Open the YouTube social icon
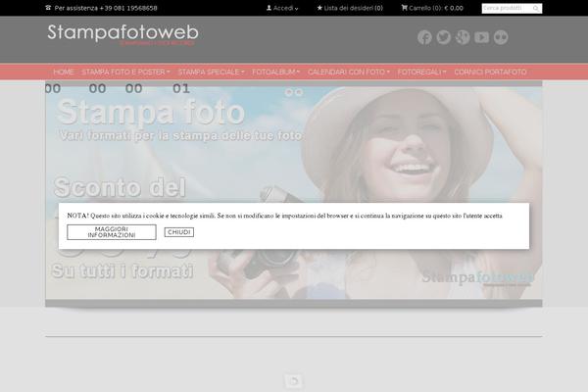588x392 pixels. pyautogui.click(x=481, y=37)
